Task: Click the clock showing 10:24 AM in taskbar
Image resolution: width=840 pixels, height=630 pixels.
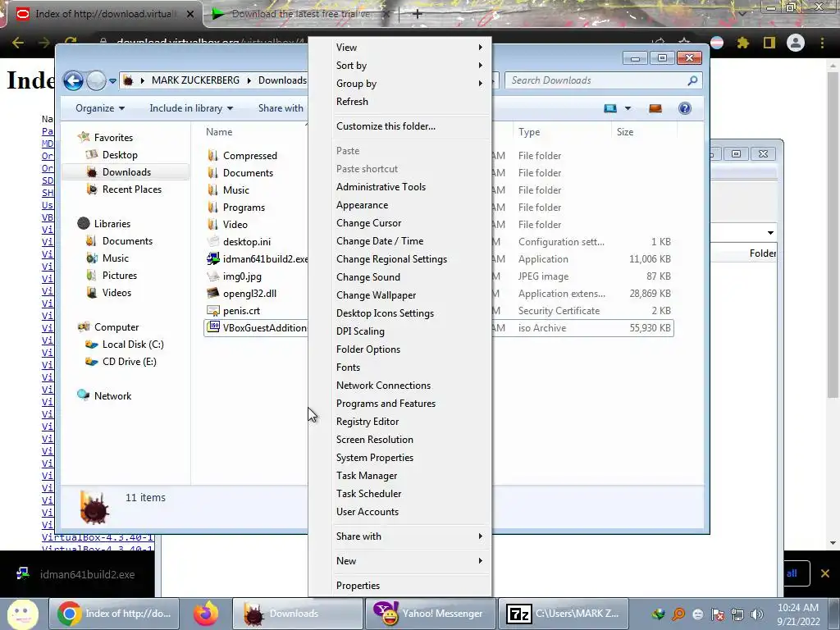Action: click(798, 608)
